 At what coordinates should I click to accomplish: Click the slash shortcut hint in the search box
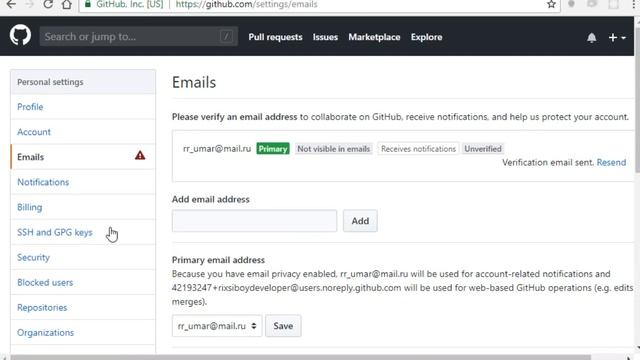[226, 36]
